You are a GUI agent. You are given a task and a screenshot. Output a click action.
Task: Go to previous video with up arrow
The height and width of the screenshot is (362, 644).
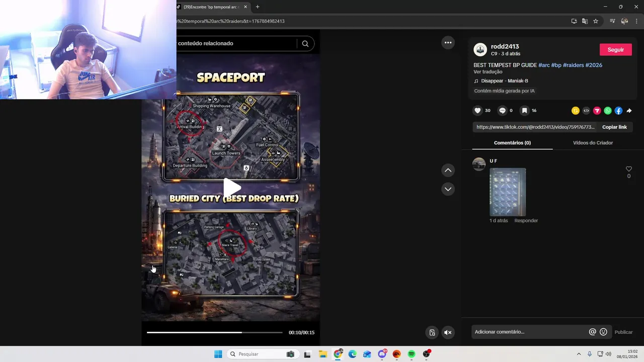click(448, 170)
